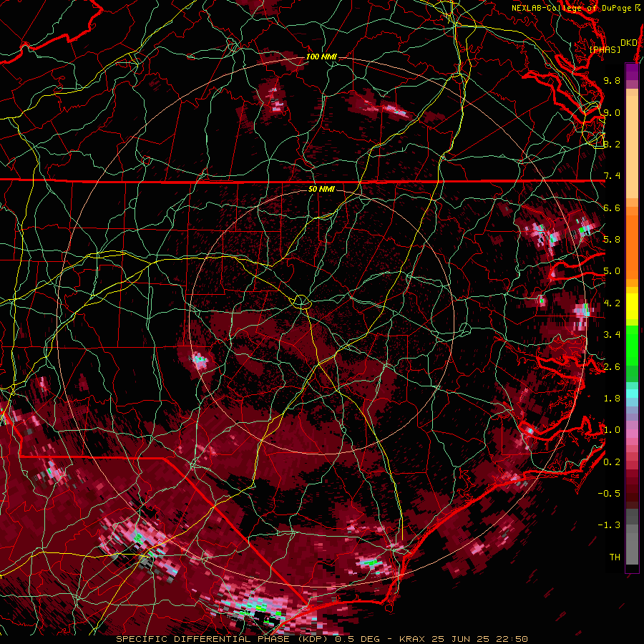Click the 2.6 value on color scale

pyautogui.click(x=612, y=367)
